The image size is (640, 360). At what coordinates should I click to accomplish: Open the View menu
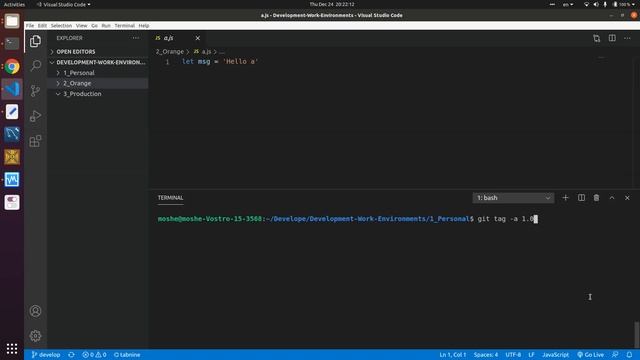pos(81,25)
